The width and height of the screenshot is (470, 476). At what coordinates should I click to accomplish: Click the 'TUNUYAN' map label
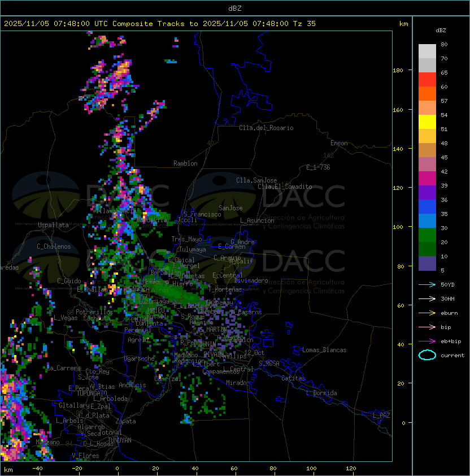(x=120, y=440)
